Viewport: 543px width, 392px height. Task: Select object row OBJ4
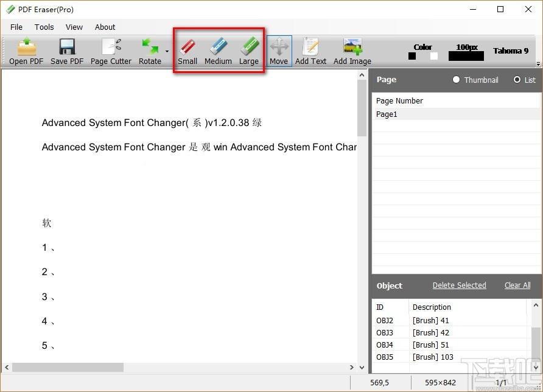[452, 345]
